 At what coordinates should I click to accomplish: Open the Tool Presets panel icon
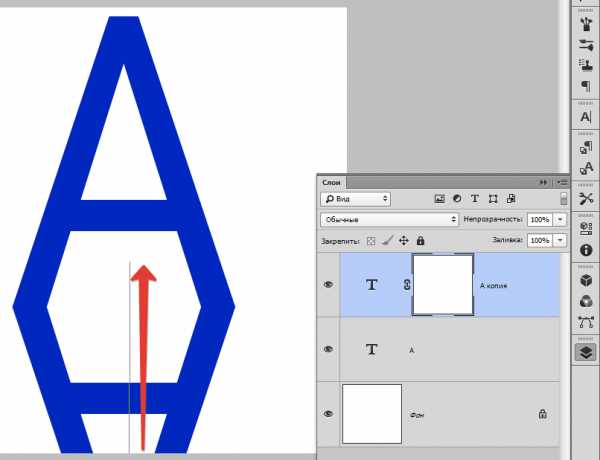(585, 198)
